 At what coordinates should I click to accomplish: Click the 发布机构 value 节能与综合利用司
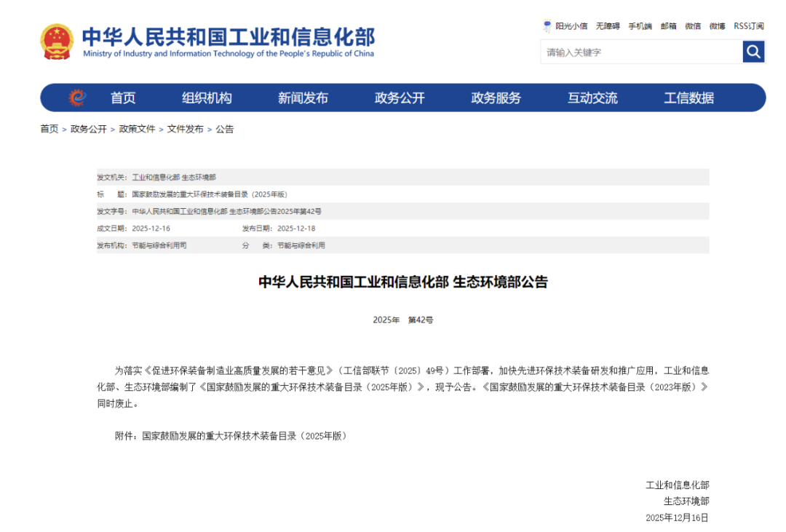tap(159, 245)
